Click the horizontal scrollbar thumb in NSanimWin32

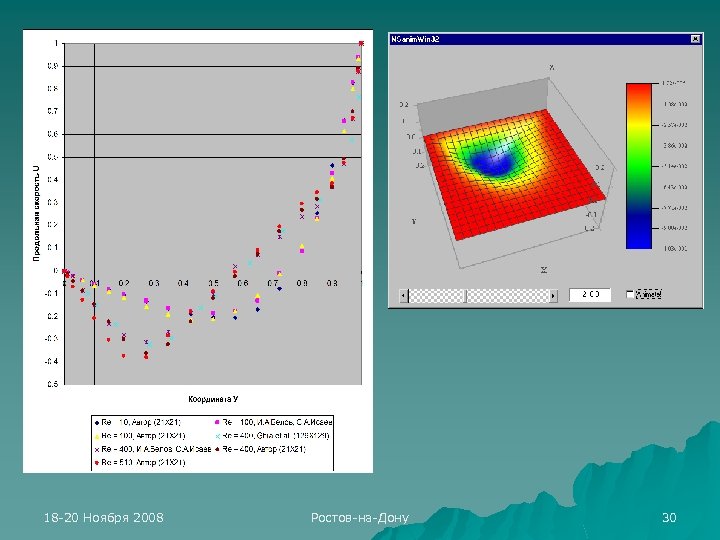466,296
